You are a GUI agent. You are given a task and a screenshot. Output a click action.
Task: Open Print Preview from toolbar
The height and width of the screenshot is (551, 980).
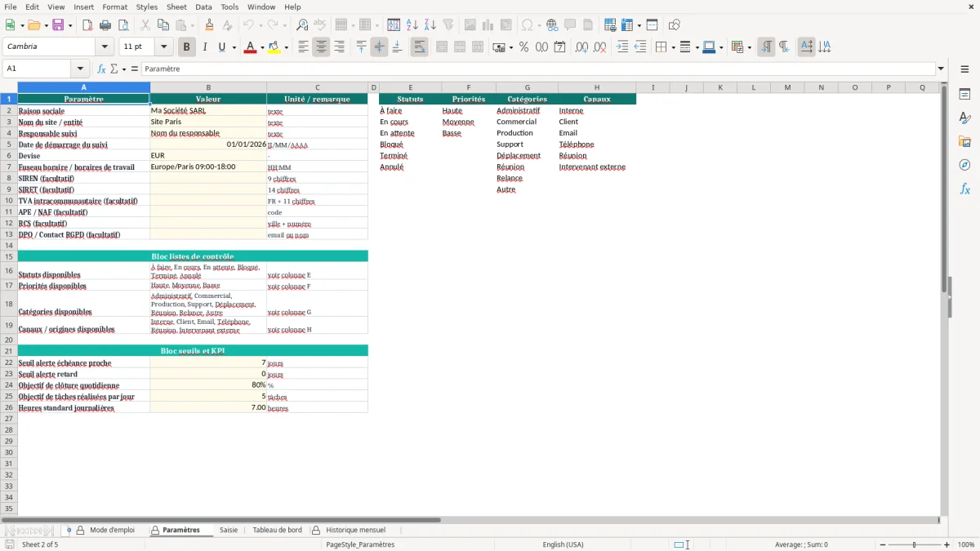coord(122,25)
